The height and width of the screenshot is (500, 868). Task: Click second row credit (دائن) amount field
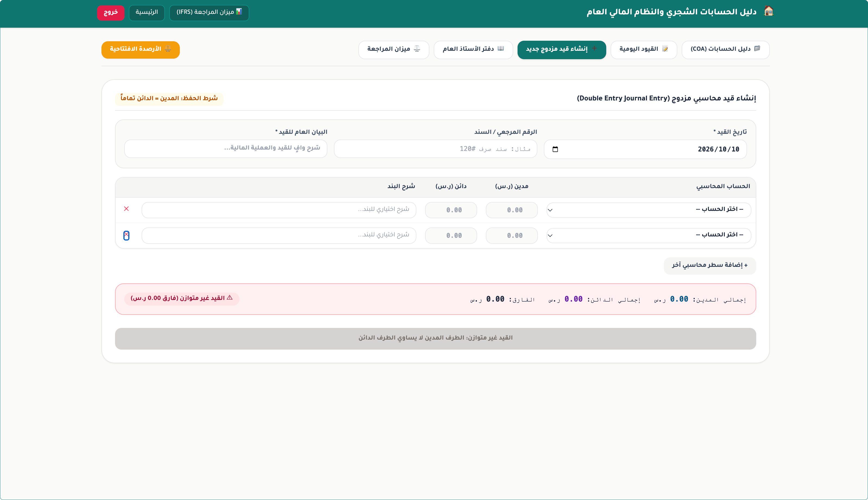[451, 236]
